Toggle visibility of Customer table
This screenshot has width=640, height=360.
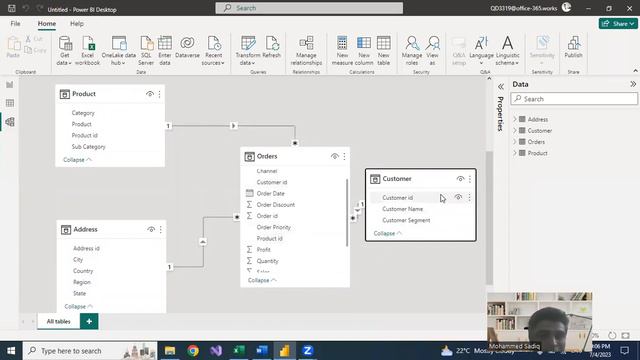[x=460, y=179]
